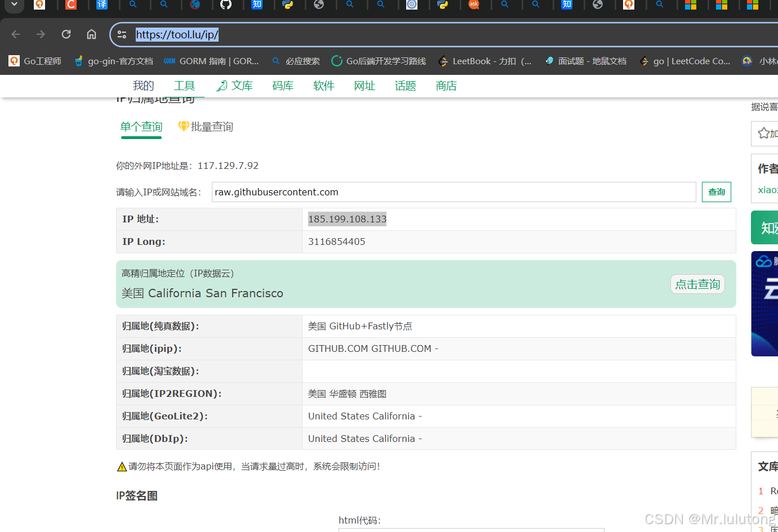Open the 话题 menu item
This screenshot has width=778, height=532.
pyautogui.click(x=406, y=86)
